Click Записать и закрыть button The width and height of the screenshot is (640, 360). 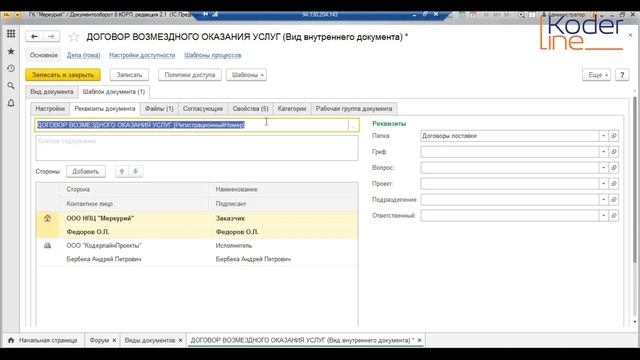tap(63, 75)
